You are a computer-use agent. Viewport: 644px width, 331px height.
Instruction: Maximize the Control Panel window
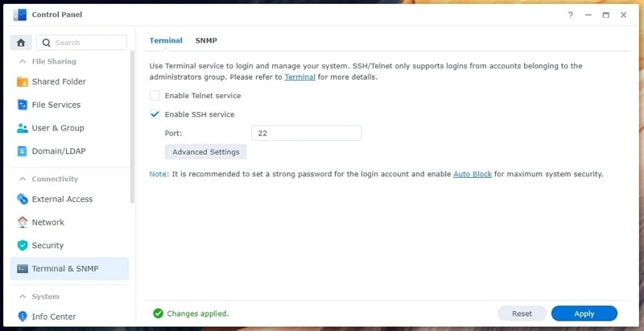click(x=606, y=15)
